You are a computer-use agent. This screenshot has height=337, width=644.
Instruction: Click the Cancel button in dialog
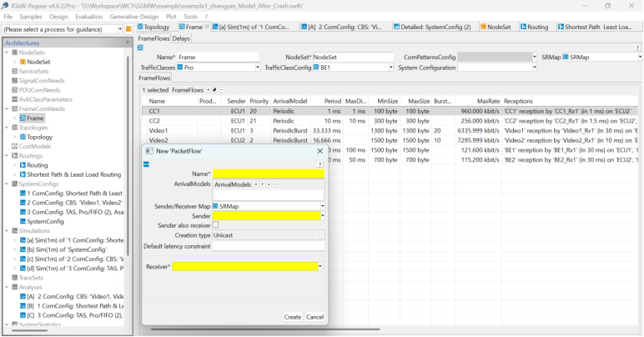click(x=314, y=317)
